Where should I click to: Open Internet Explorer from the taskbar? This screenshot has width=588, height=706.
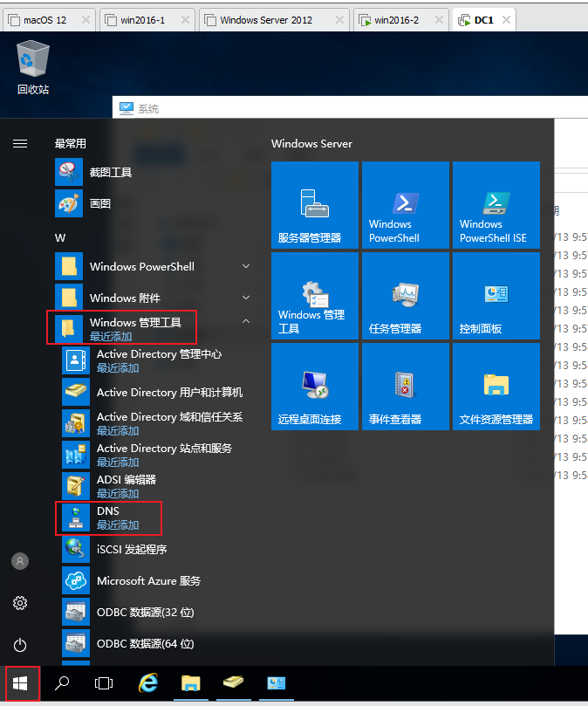pyautogui.click(x=147, y=683)
